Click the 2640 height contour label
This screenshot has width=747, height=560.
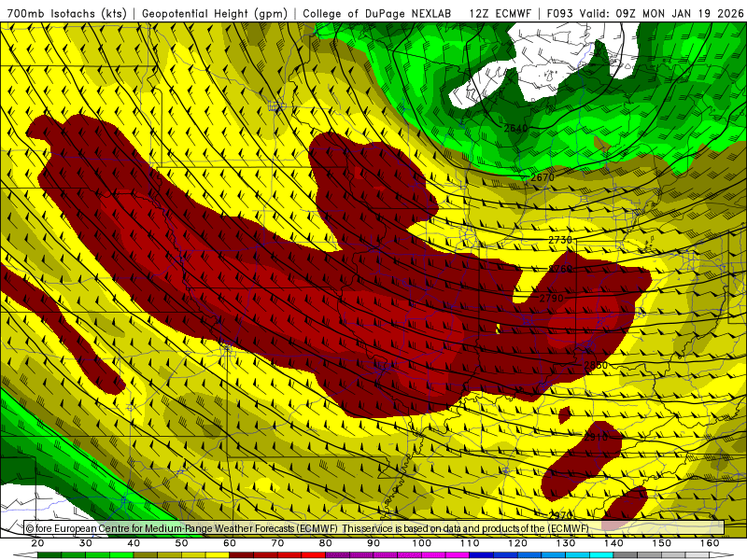[x=515, y=128]
